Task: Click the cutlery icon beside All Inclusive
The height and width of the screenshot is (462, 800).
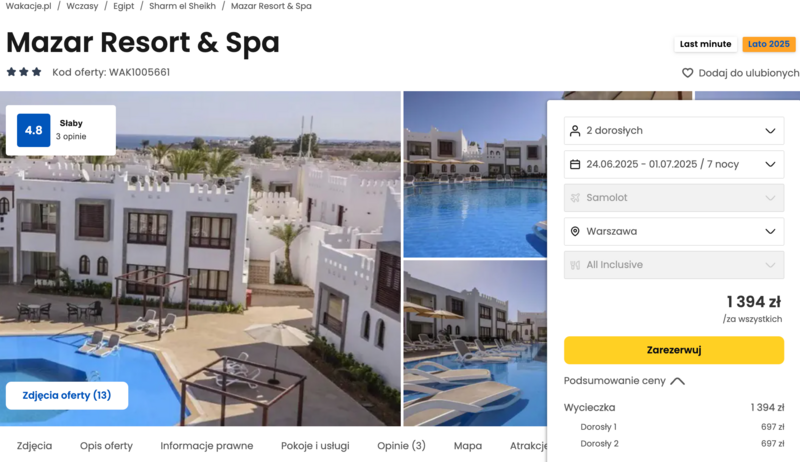Action: pos(575,265)
